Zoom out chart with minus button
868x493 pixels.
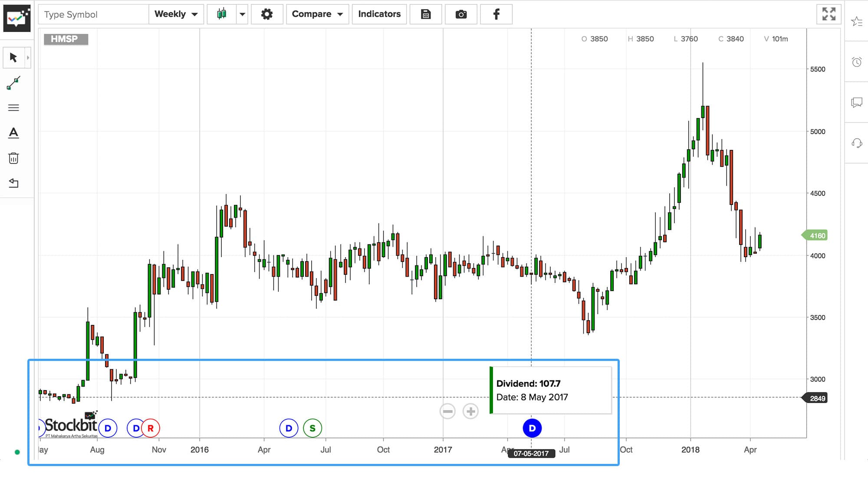click(x=447, y=411)
